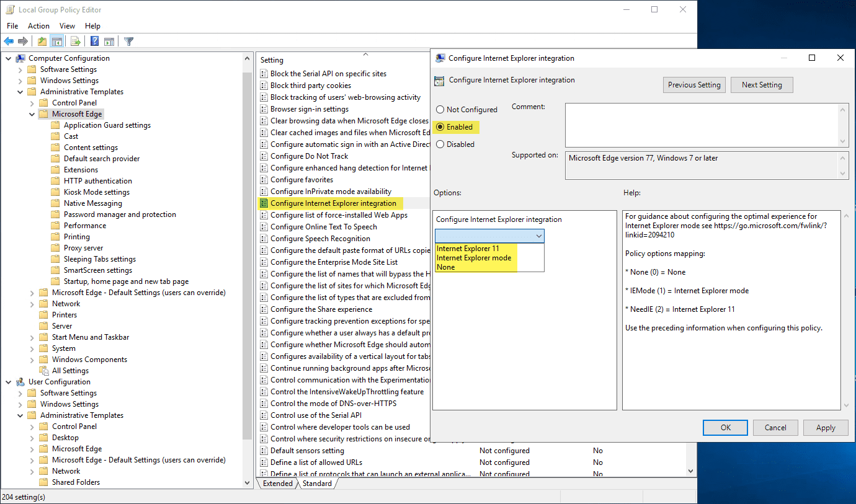Choose Internet Explorer mode from dropdown list

pyautogui.click(x=474, y=258)
